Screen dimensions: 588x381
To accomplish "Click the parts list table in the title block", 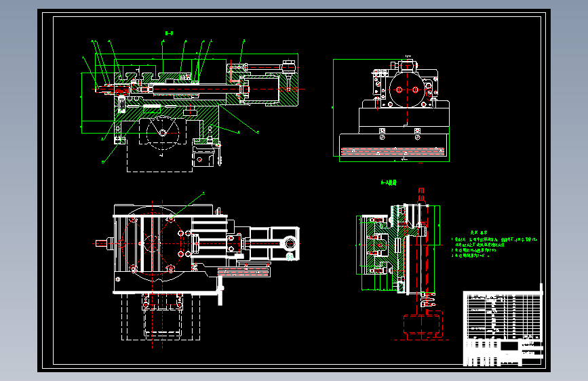I will 503,316.
